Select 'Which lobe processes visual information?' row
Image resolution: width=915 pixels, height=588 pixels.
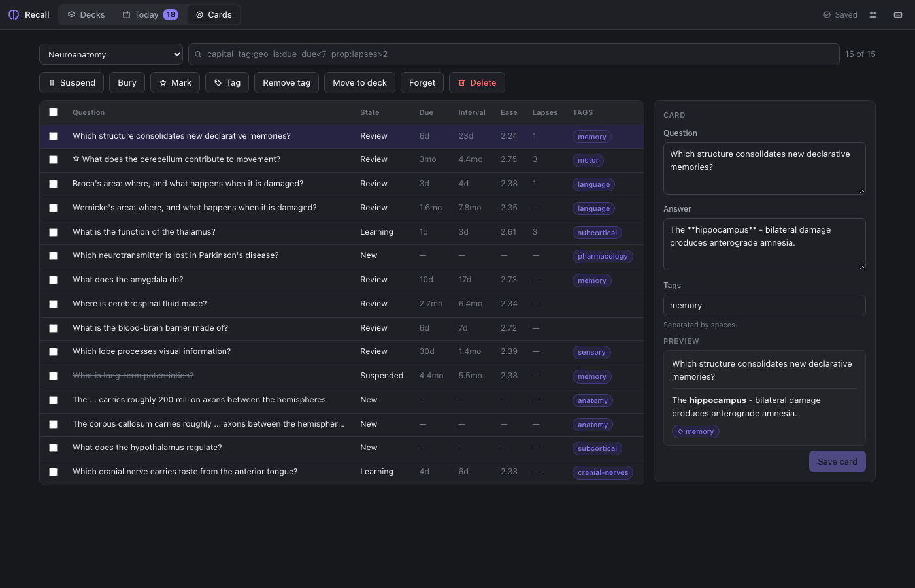(x=342, y=352)
